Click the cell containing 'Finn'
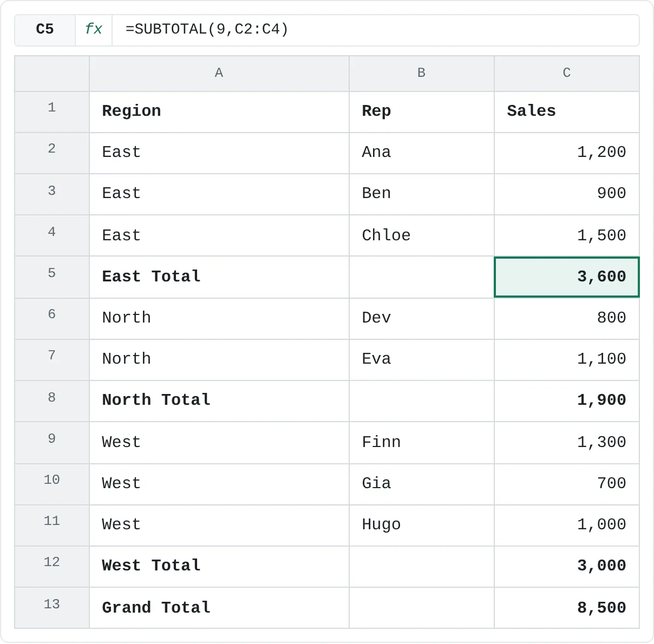 tap(422, 443)
